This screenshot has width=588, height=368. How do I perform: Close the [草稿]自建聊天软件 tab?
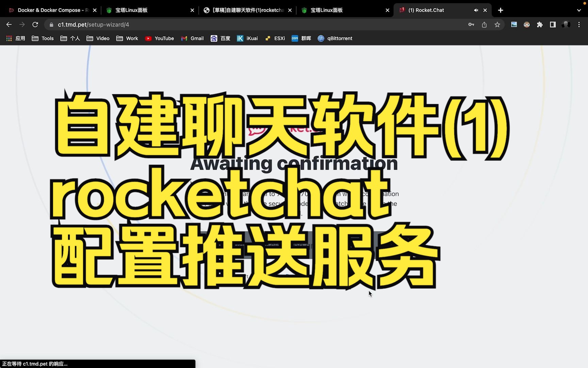pos(290,10)
